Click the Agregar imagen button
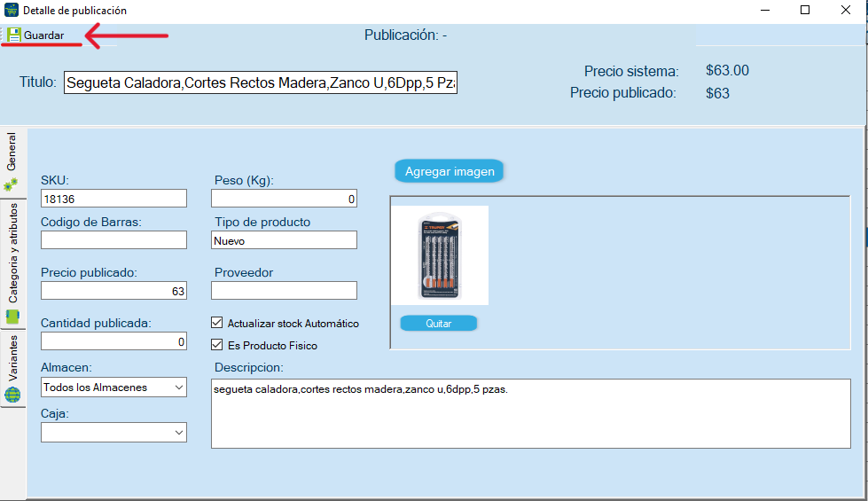Viewport: 868px width, 501px height. point(449,171)
